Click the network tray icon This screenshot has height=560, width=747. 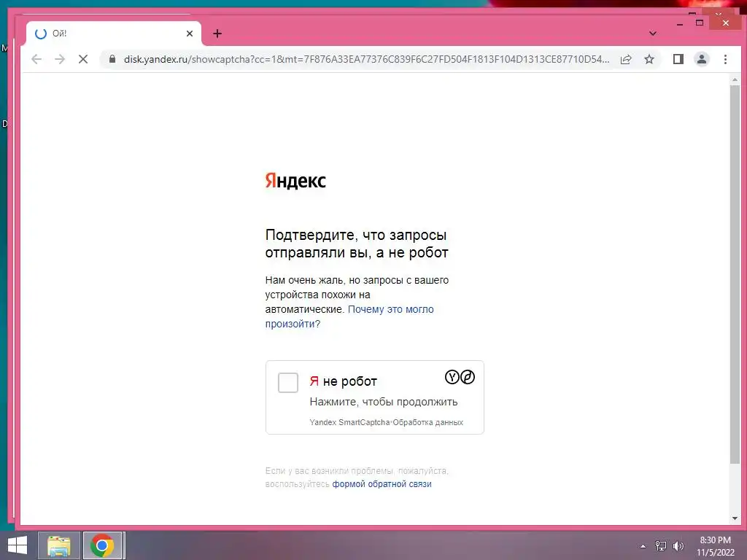661,546
